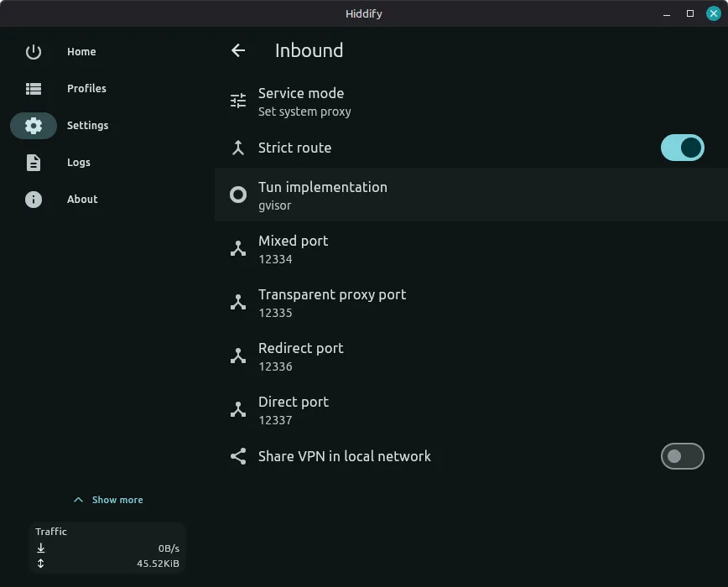
Task: Edit the Mixed port setting
Action: coord(471,249)
